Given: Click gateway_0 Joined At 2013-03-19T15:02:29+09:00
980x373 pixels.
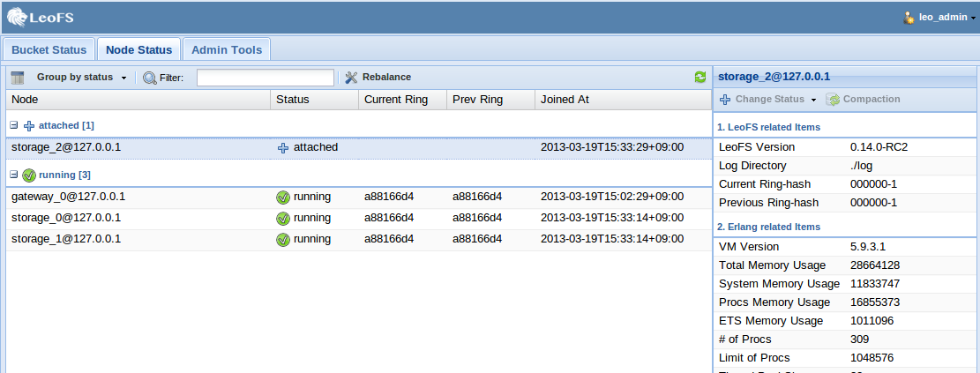Looking at the screenshot, I should coord(612,197).
